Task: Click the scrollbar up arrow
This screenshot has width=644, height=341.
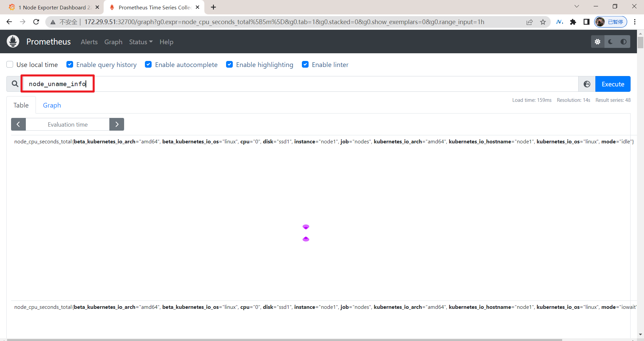Action: (x=640, y=33)
